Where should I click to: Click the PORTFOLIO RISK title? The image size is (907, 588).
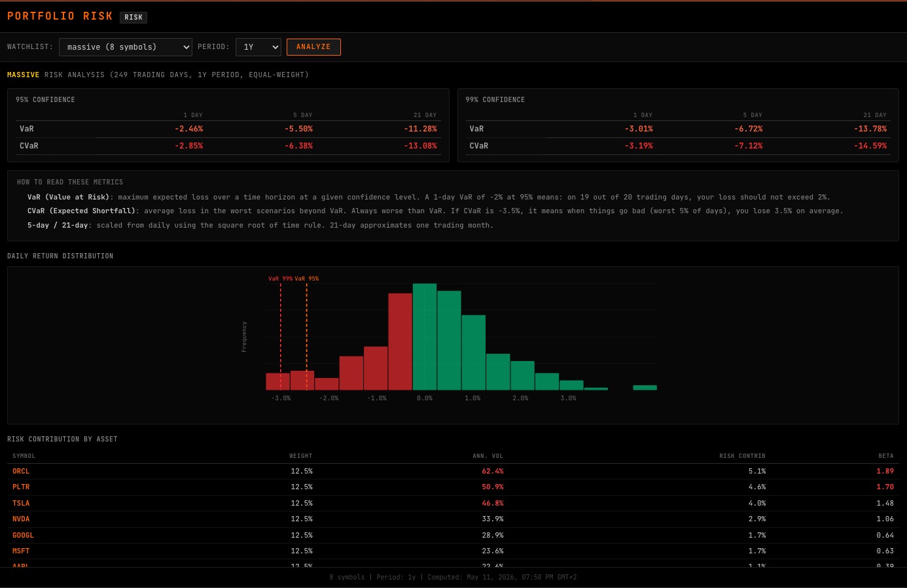(60, 16)
